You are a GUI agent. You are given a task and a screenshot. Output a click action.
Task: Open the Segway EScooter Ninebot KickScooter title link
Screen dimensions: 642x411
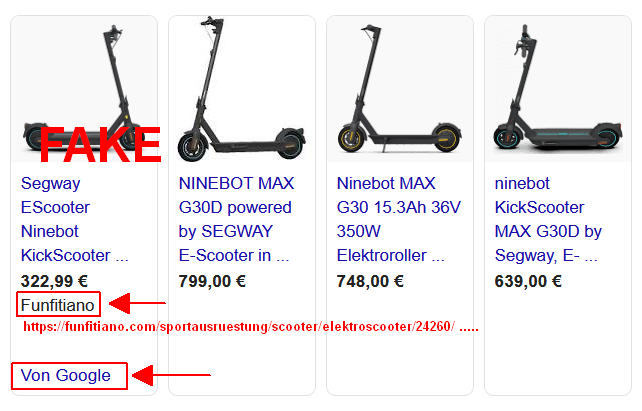click(x=75, y=219)
